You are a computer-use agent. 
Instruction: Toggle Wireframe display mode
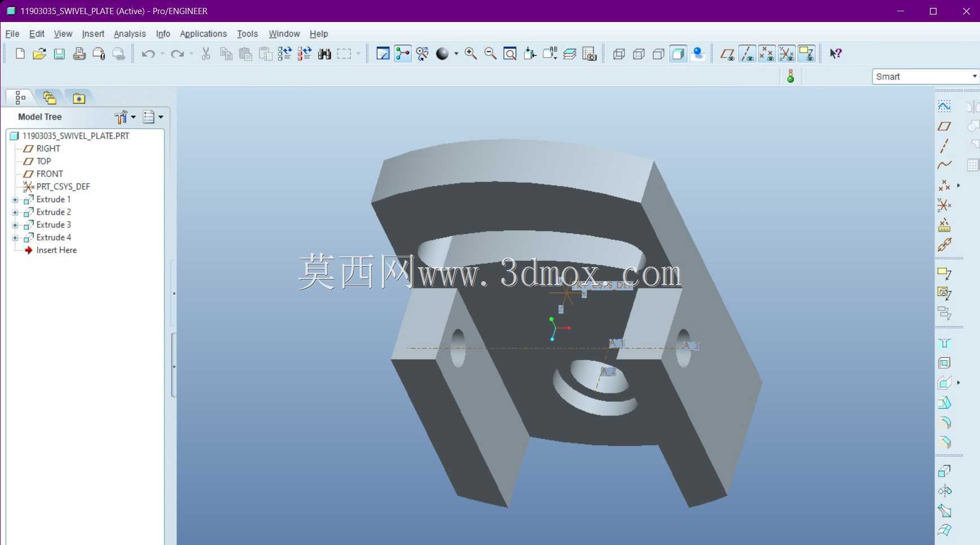click(619, 54)
